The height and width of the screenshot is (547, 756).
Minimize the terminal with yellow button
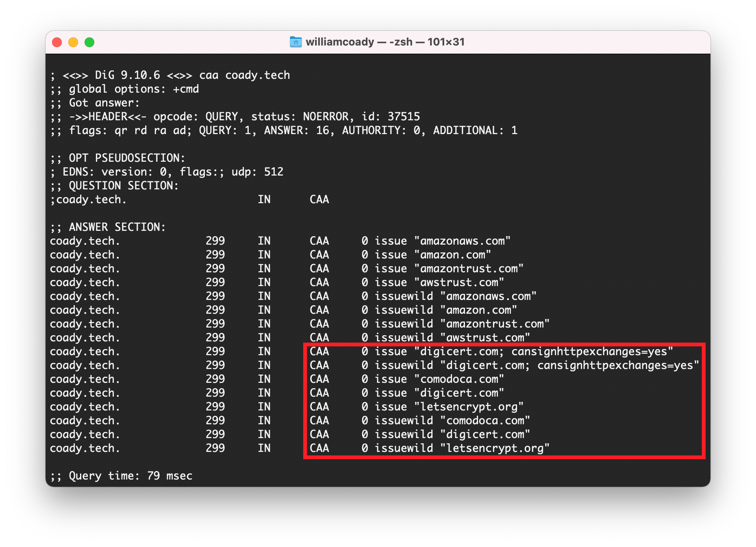pyautogui.click(x=73, y=42)
